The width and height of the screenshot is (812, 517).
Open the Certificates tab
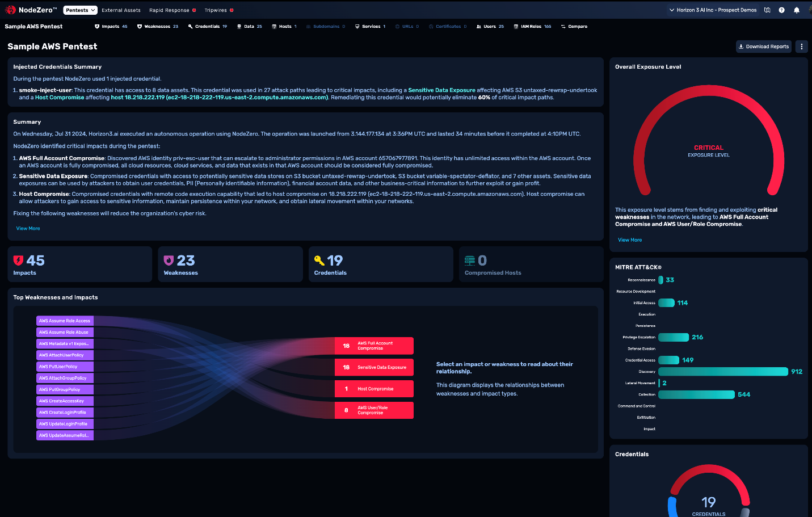pos(448,27)
